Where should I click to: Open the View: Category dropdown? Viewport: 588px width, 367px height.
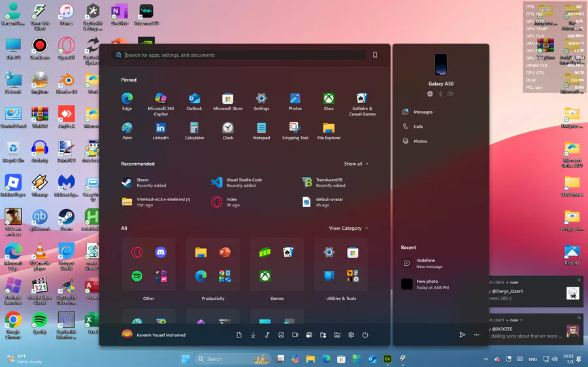pyautogui.click(x=348, y=228)
